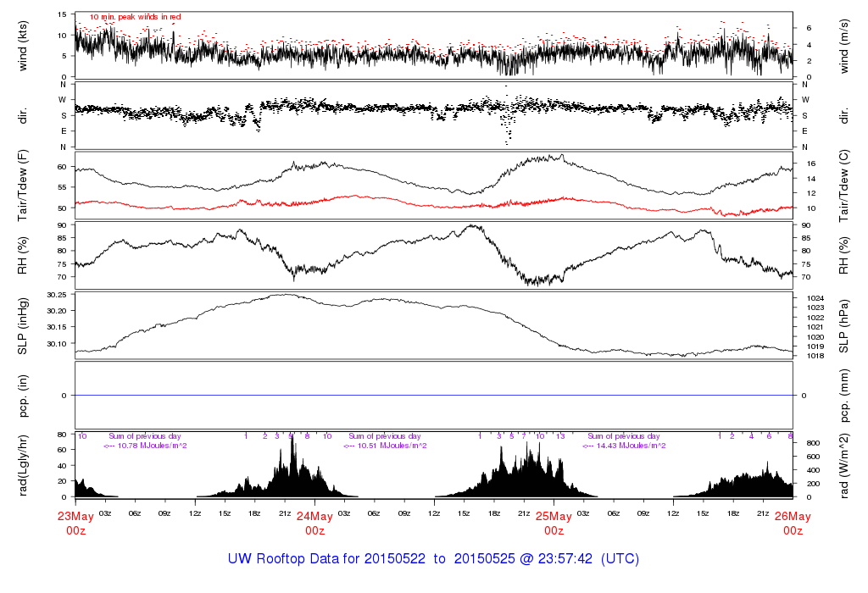Select the '60' Fahrenheit tick on Tair/Tdew axis
This screenshot has width=868, height=593.
(62, 167)
